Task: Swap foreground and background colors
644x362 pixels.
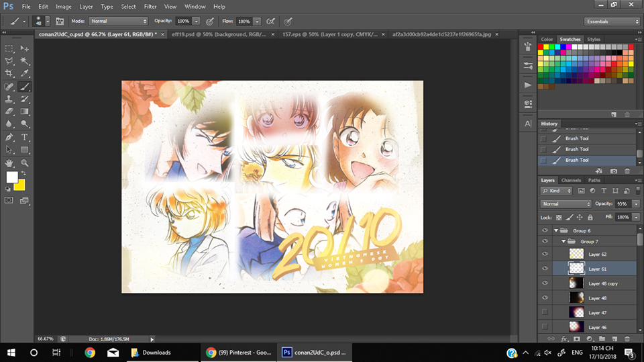Action: 23,173
